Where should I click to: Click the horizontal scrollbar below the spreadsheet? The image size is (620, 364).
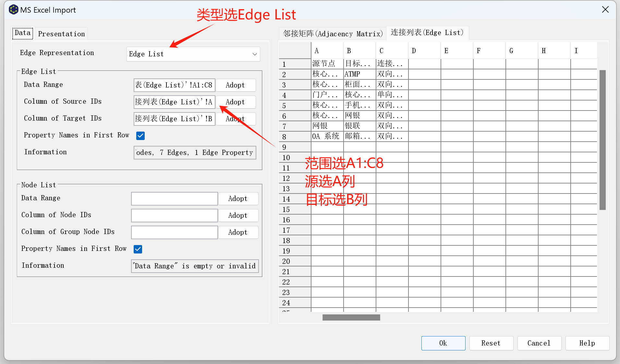(x=351, y=318)
